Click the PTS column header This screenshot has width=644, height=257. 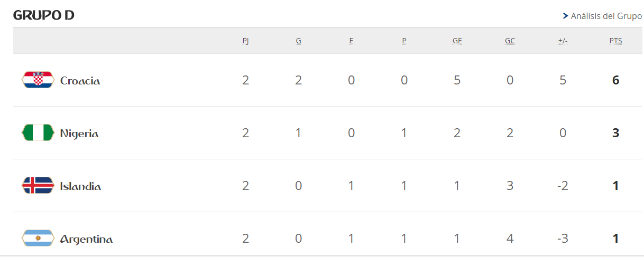tap(615, 41)
